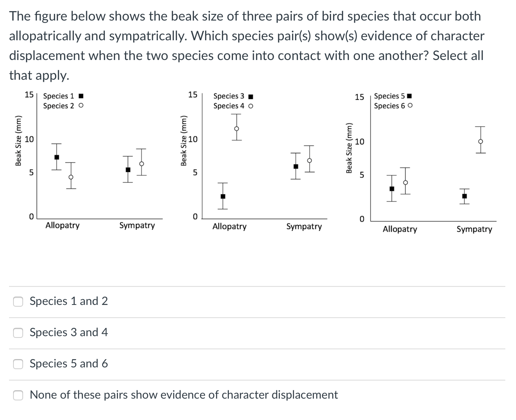
Task: Click the Species 6 open circle legend marker
Action: click(x=409, y=106)
